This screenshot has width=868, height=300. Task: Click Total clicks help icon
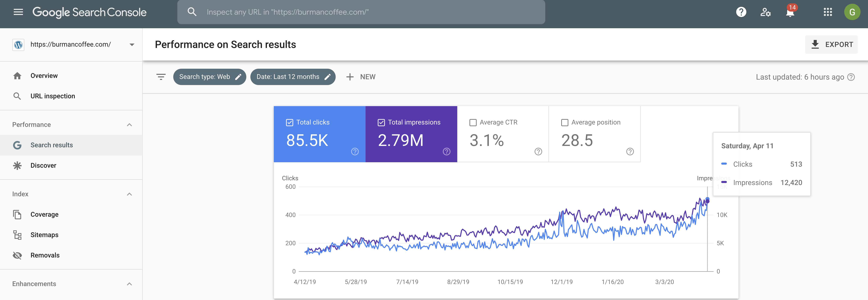pos(355,152)
